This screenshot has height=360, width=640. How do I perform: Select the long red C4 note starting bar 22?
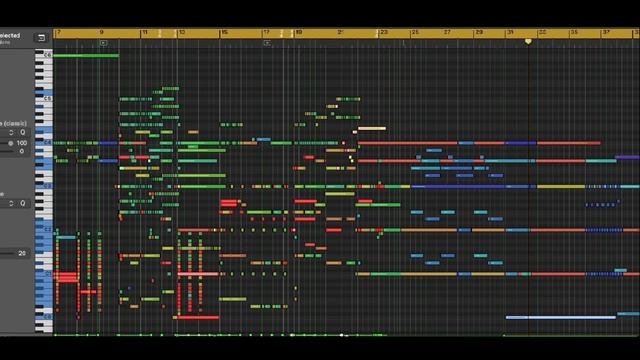(408, 143)
